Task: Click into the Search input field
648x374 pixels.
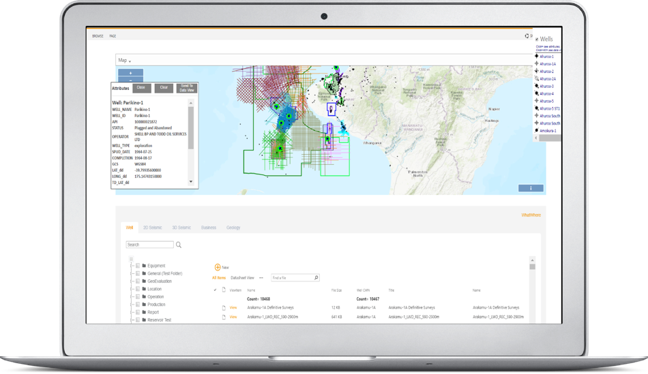Action: (150, 245)
